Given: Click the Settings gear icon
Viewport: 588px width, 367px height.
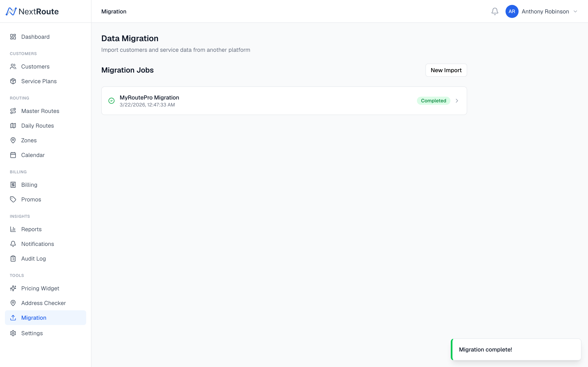Looking at the screenshot, I should 13,333.
